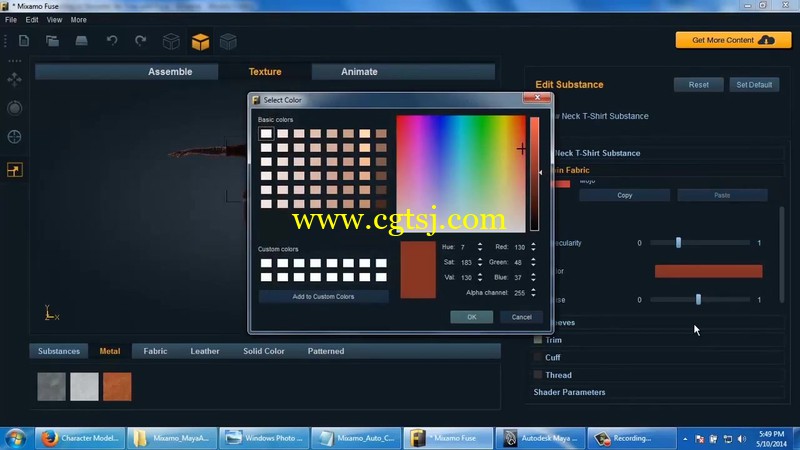Viewport: 800px width, 450px height.
Task: Open file with the folder icon
Action: 52,41
